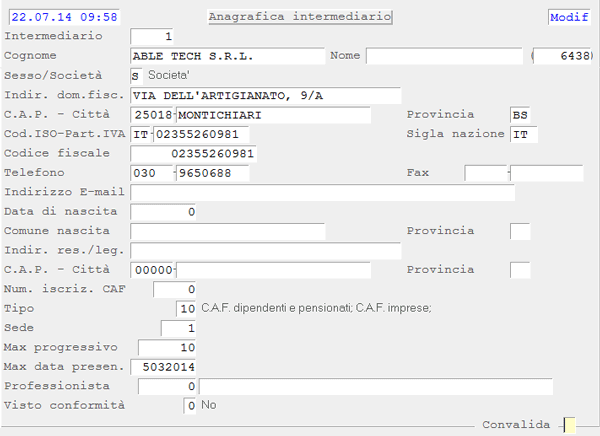The image size is (600, 436).
Task: Click the Max data presen. field
Action: 166,367
